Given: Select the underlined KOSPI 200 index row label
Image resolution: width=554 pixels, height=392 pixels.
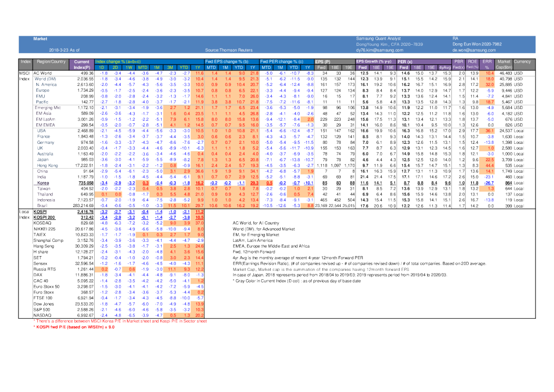Looking at the screenshot, I should point(45,217).
